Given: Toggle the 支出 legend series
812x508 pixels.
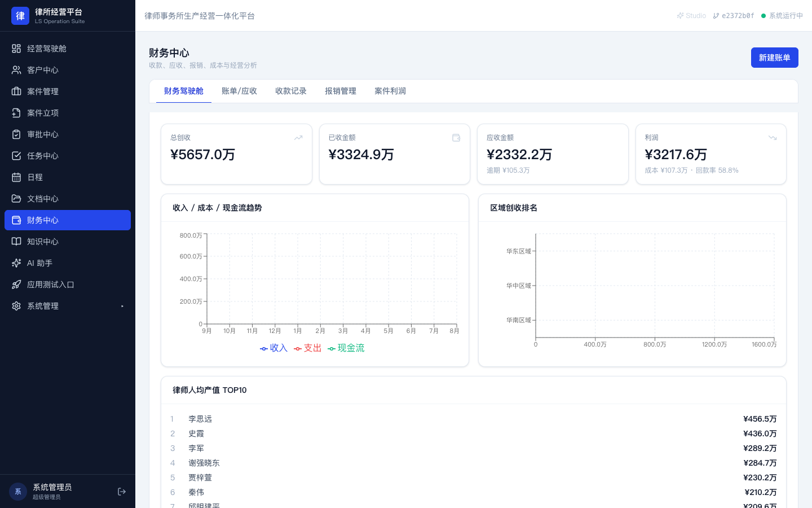Looking at the screenshot, I should [307, 348].
